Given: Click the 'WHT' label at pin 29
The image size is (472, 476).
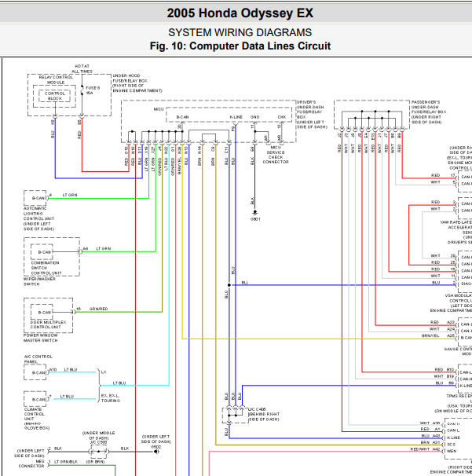Looking at the screenshot, I should (435, 255).
